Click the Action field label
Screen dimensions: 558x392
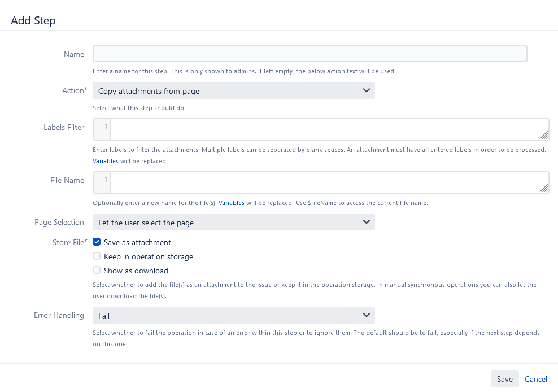click(73, 90)
